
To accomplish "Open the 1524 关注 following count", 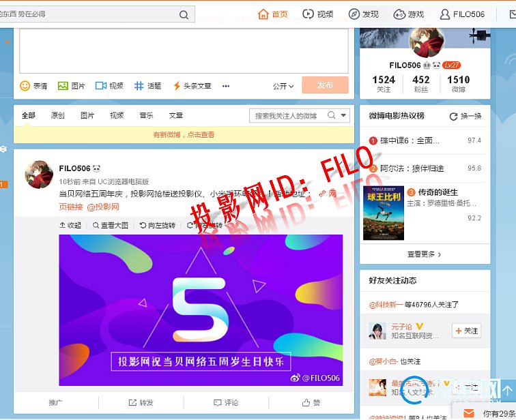I will click(384, 84).
